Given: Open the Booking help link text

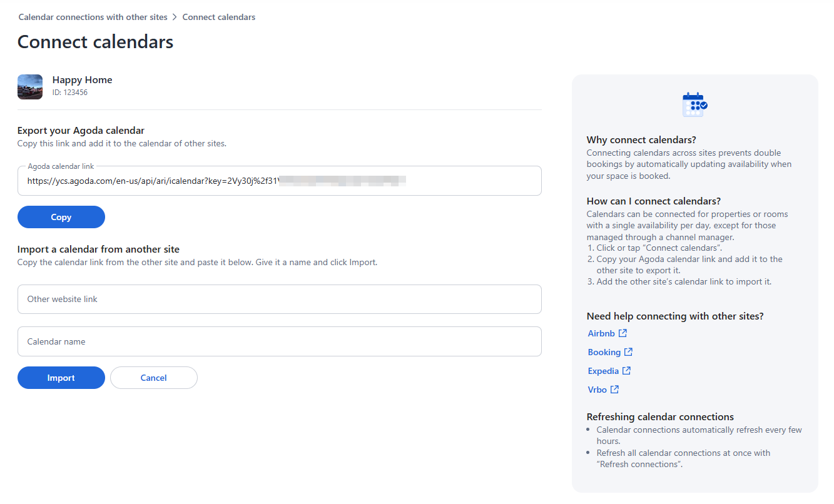Looking at the screenshot, I should pos(604,352).
